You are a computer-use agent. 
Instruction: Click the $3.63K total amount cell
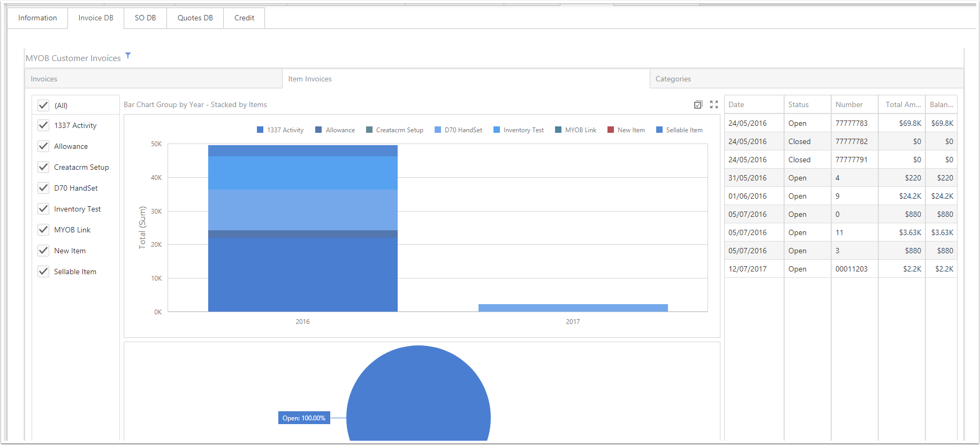(x=902, y=232)
